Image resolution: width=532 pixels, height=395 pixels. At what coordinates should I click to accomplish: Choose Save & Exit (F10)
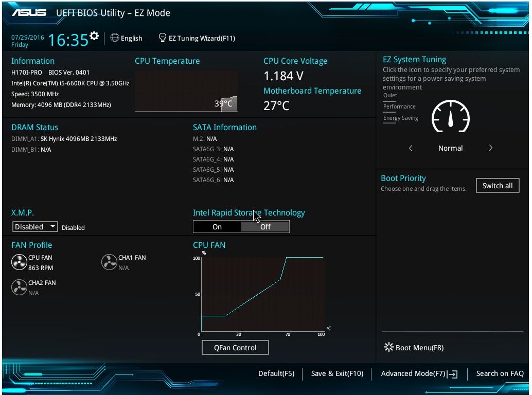pos(337,374)
